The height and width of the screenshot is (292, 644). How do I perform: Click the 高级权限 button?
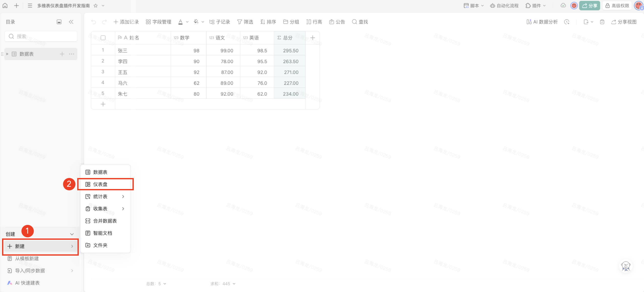point(617,5)
